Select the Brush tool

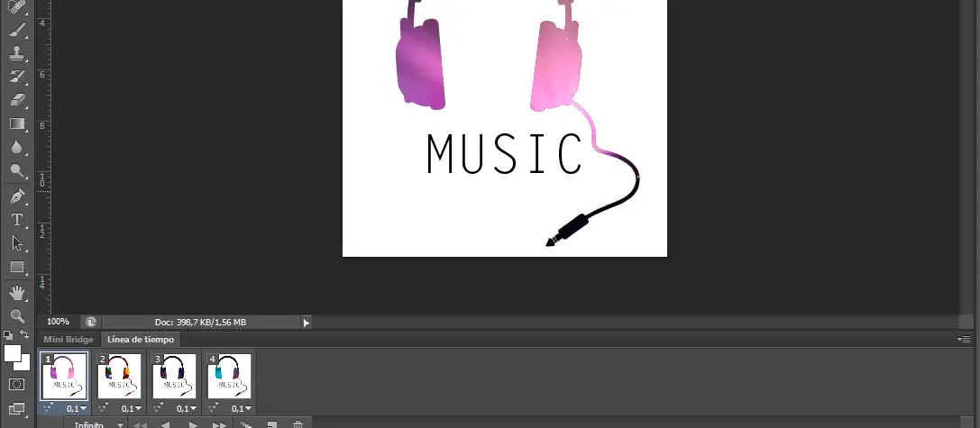17,30
